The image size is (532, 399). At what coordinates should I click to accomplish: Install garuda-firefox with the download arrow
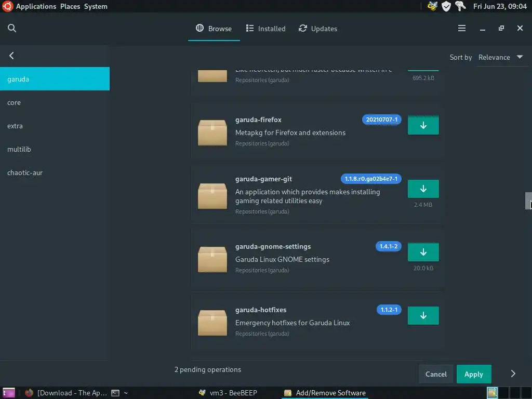click(423, 125)
